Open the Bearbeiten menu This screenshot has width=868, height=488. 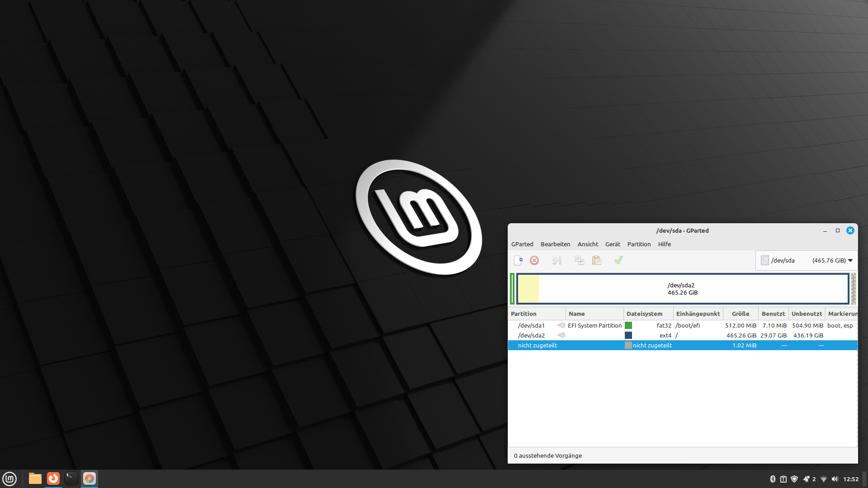[555, 244]
